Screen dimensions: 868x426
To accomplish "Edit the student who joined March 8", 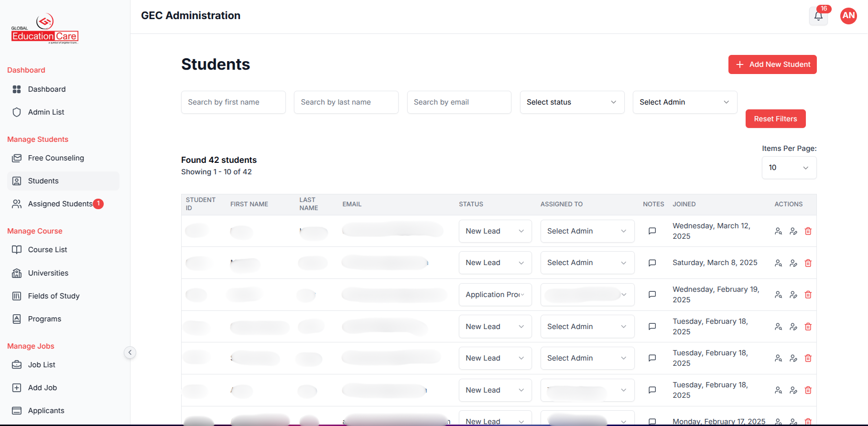I will coord(793,263).
